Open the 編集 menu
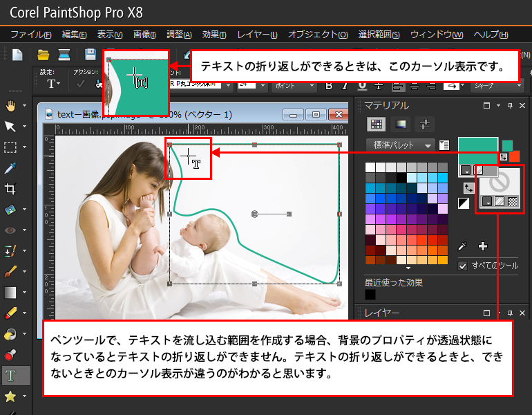Viewport: 532px width, 415px height. coord(75,35)
